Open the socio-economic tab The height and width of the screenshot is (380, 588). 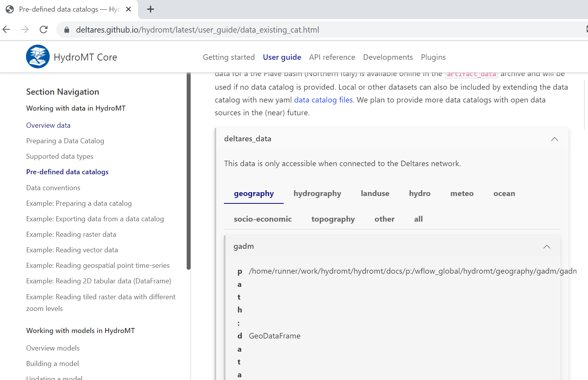[262, 219]
